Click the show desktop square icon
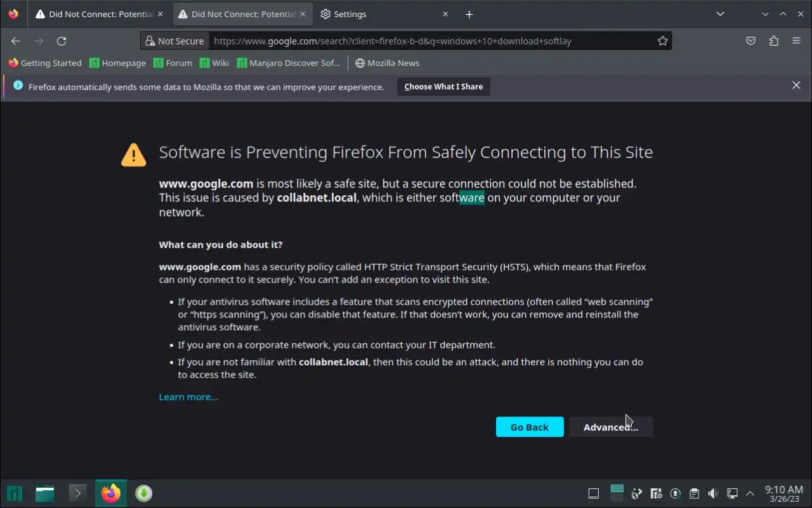The width and height of the screenshot is (812, 508). (x=593, y=493)
